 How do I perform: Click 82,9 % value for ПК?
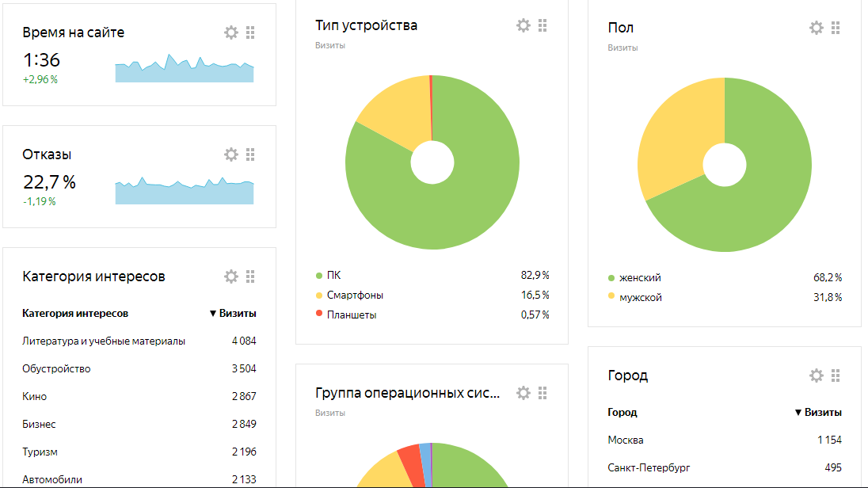(x=535, y=276)
